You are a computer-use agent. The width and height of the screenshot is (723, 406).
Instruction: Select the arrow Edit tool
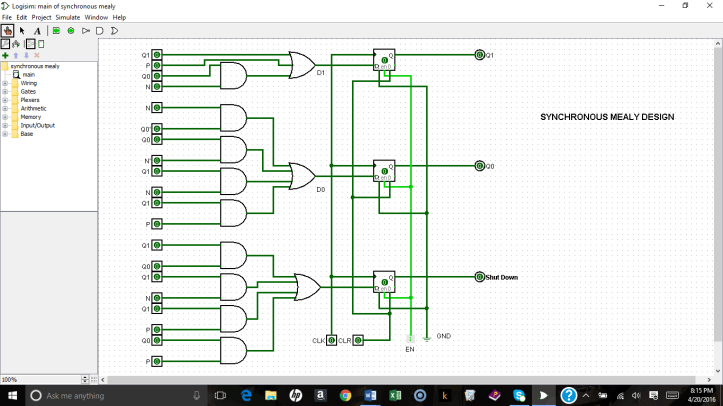click(x=22, y=31)
